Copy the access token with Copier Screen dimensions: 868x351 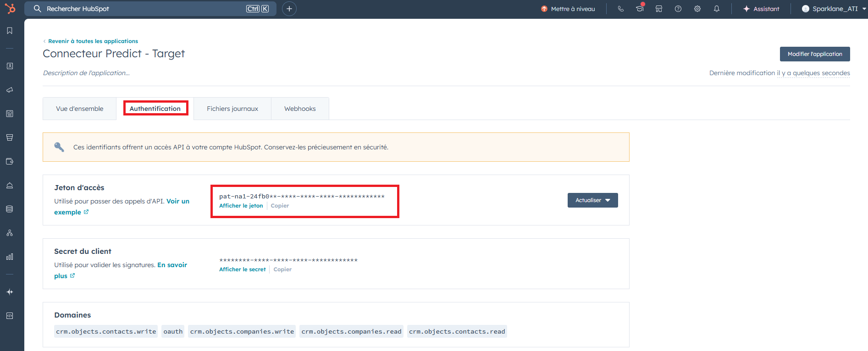[280, 206]
